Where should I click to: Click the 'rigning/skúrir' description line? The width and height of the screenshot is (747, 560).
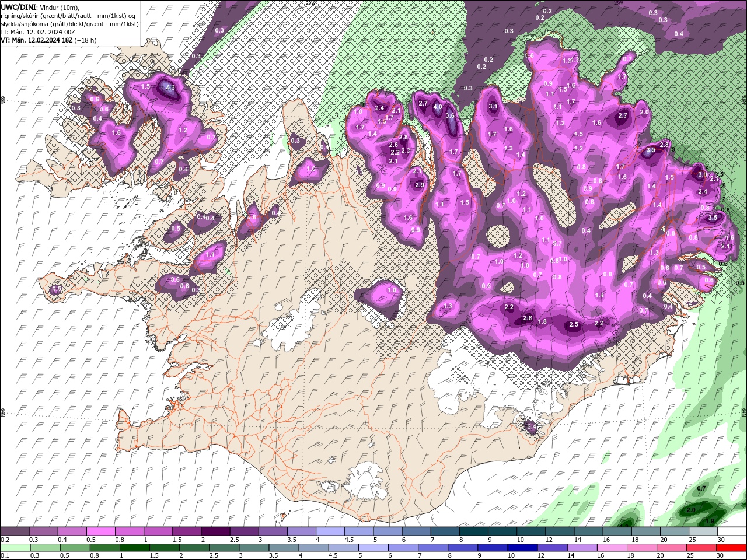69,15
